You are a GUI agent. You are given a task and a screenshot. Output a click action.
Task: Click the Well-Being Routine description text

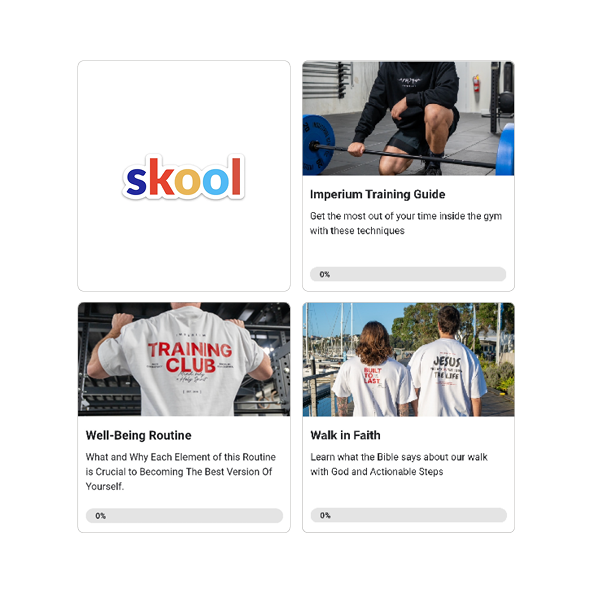(x=181, y=471)
